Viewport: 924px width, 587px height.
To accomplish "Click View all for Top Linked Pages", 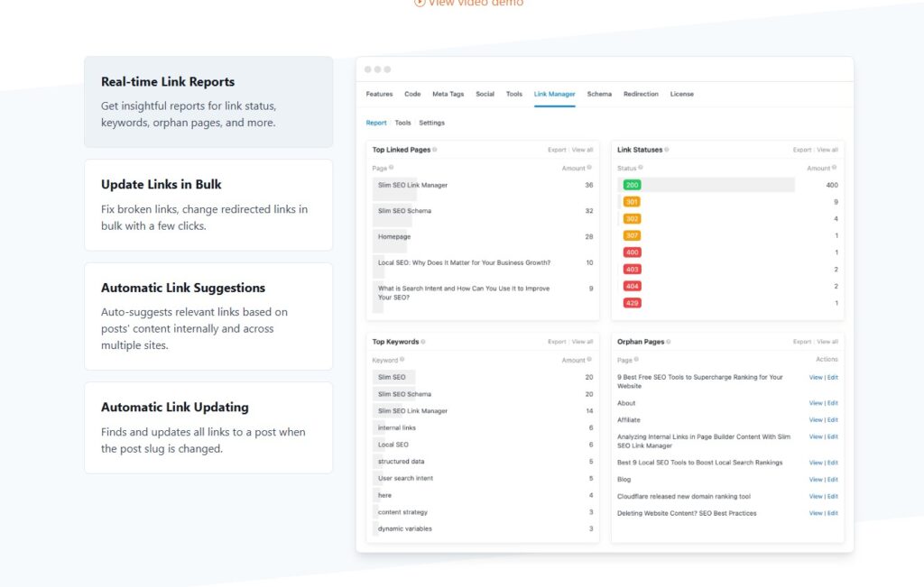I will click(581, 150).
